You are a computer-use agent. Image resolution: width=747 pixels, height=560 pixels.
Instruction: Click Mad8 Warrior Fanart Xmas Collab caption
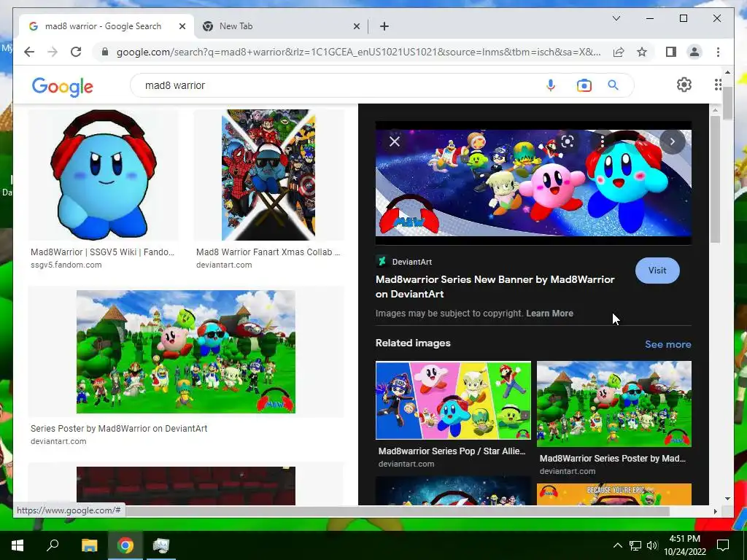268,252
